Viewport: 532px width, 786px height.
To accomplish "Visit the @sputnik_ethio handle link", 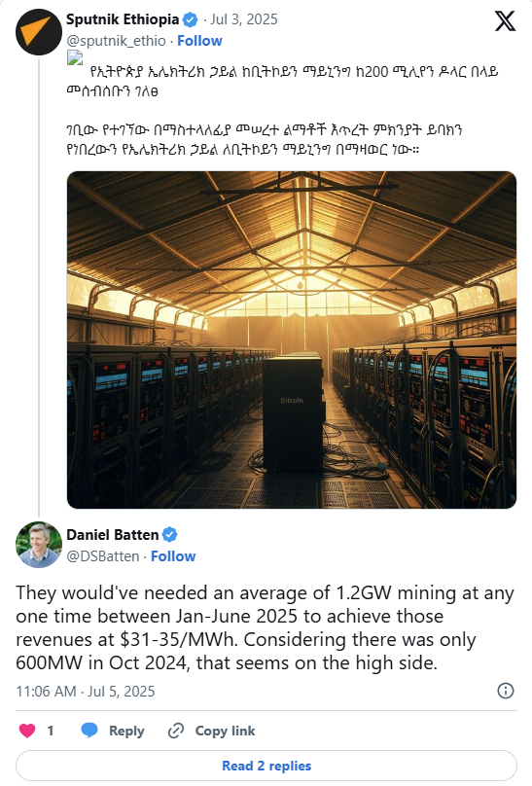I will coord(116,41).
